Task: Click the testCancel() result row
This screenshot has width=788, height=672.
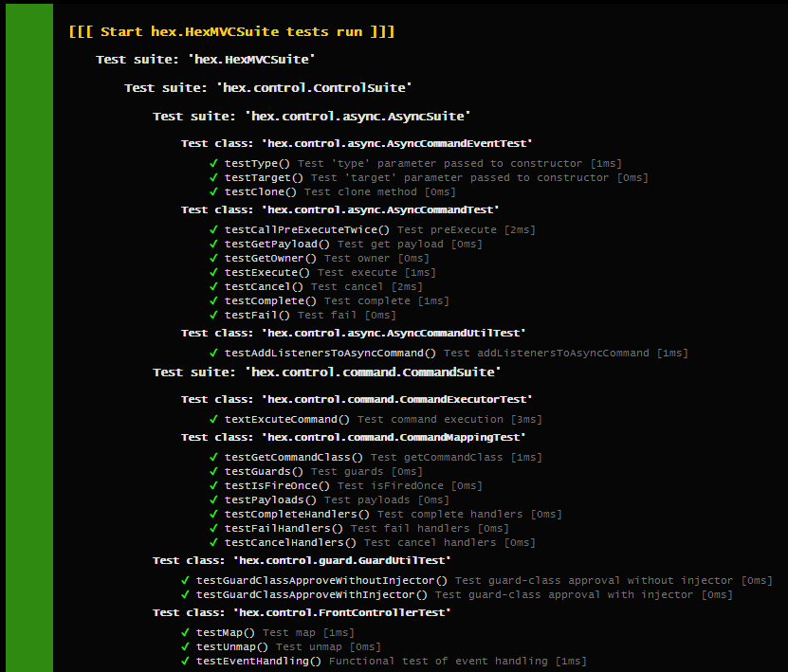Action: tap(316, 287)
